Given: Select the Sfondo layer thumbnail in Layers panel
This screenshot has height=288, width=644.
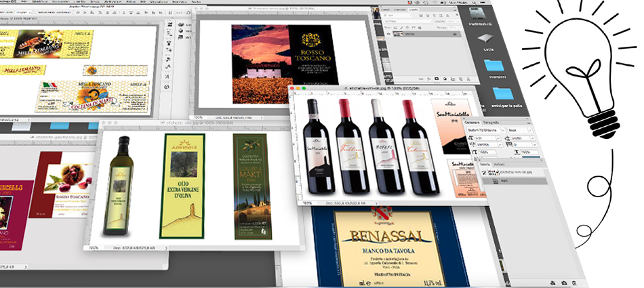Looking at the screenshot, I should [x=398, y=34].
